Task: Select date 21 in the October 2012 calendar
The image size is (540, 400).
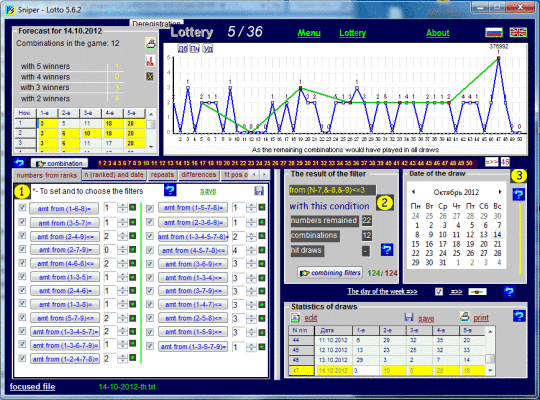Action: click(497, 244)
